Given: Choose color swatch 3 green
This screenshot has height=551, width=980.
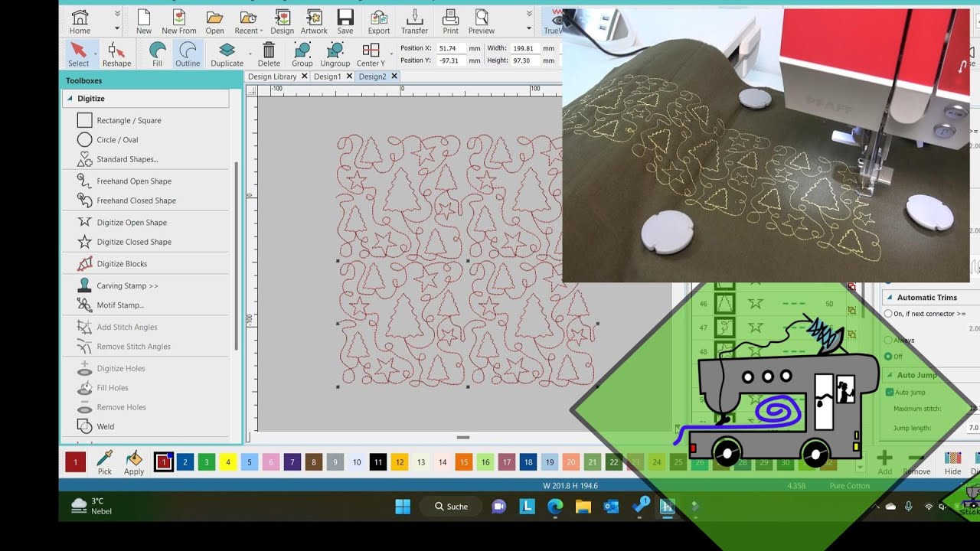Looking at the screenshot, I should pyautogui.click(x=207, y=462).
